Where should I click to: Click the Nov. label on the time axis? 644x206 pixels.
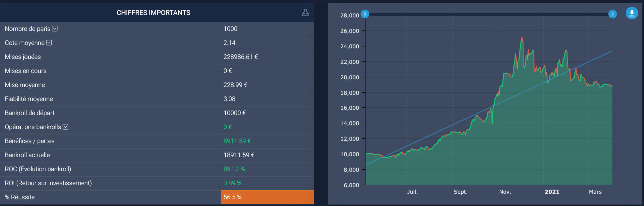505,192
